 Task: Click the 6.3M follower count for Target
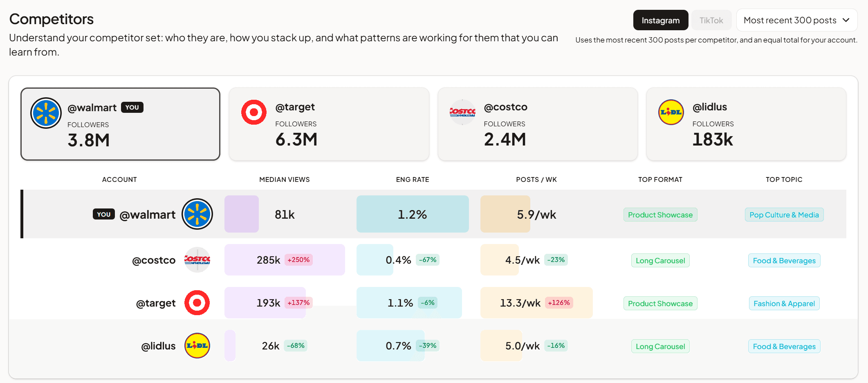coord(296,139)
